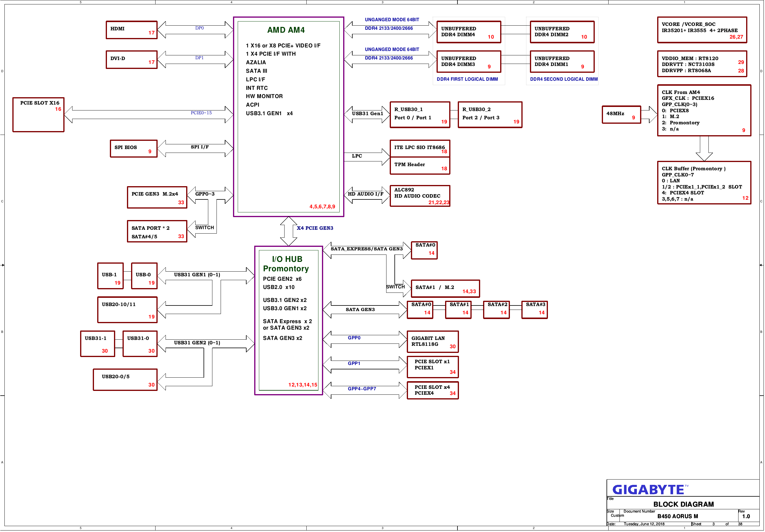Click the 48MHz block
The image size is (765, 532).
pyautogui.click(x=621, y=115)
